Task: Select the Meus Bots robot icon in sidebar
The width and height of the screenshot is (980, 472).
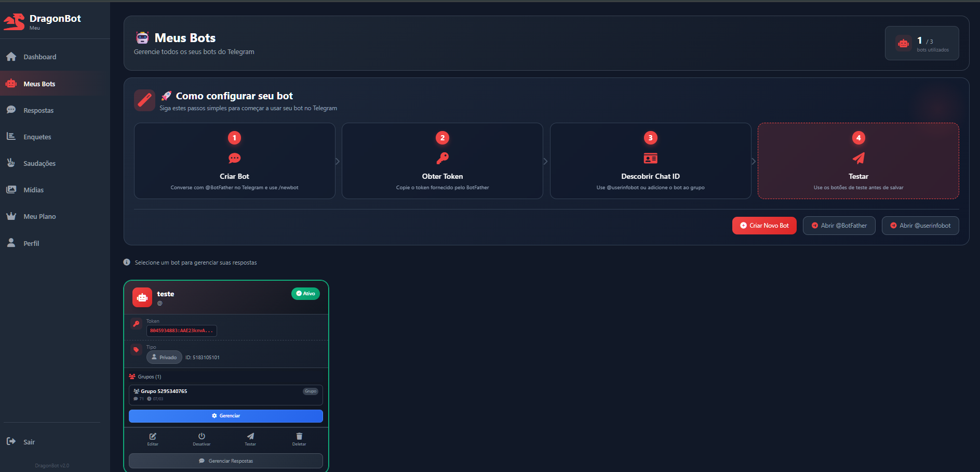Action: click(10, 83)
